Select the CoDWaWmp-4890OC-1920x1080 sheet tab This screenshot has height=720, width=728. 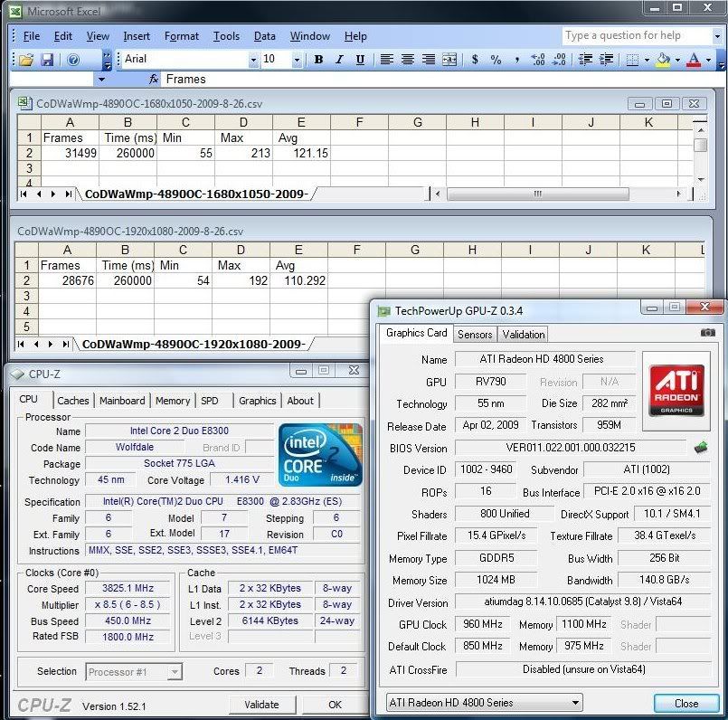click(x=194, y=345)
